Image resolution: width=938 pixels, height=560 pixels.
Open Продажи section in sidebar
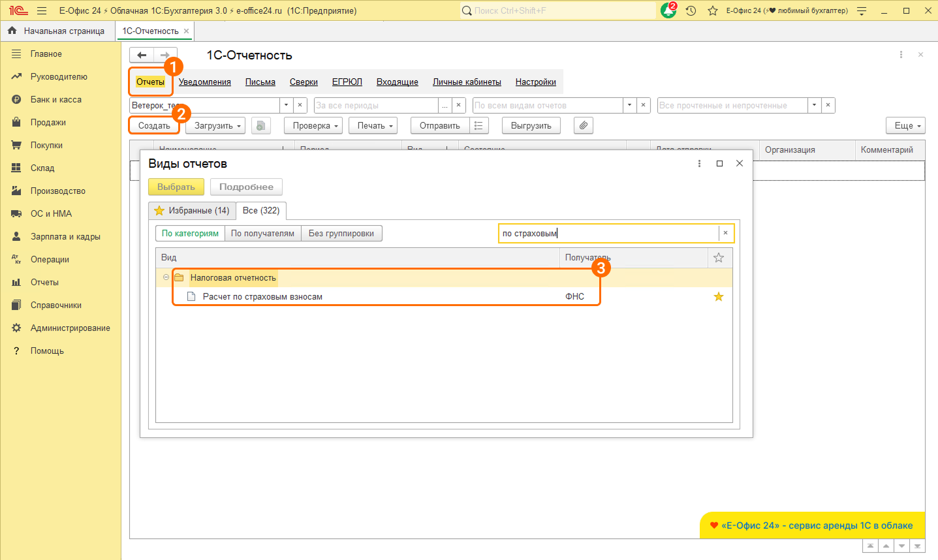pyautogui.click(x=48, y=123)
